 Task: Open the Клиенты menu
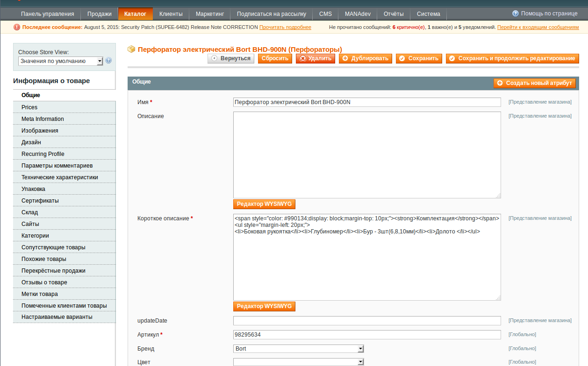point(171,14)
